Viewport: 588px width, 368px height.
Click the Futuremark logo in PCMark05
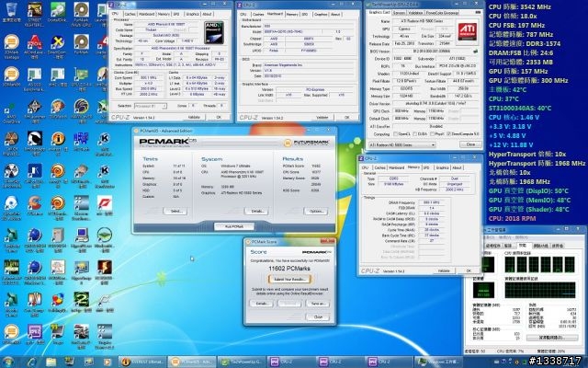(306, 143)
